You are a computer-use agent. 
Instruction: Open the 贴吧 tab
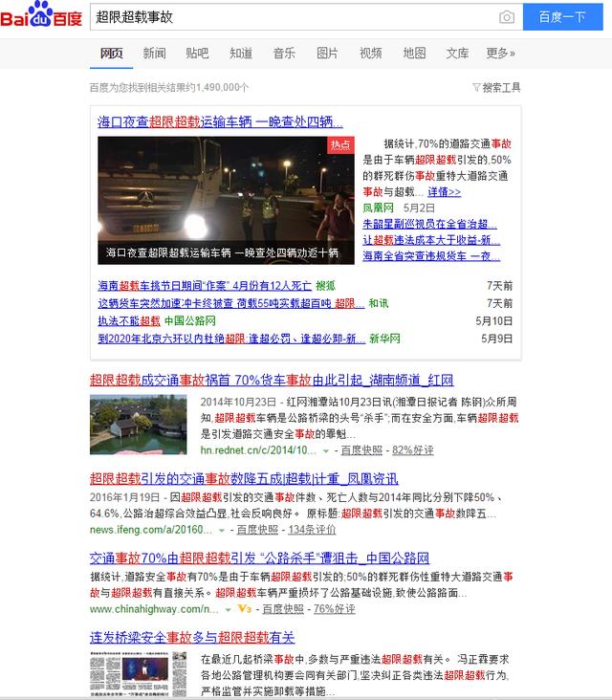point(197,54)
